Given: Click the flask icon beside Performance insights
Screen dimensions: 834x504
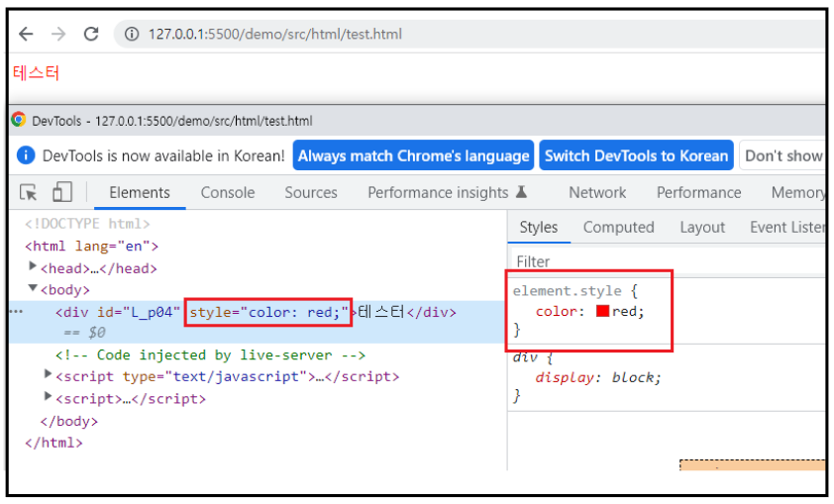Looking at the screenshot, I should tap(522, 192).
